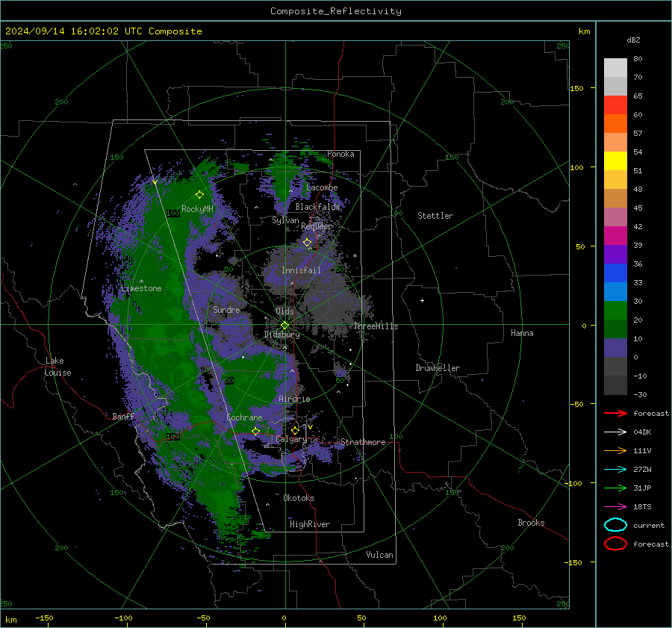This screenshot has height=628, width=672.
Task: Click the Strathmore city label
Action: 363,442
